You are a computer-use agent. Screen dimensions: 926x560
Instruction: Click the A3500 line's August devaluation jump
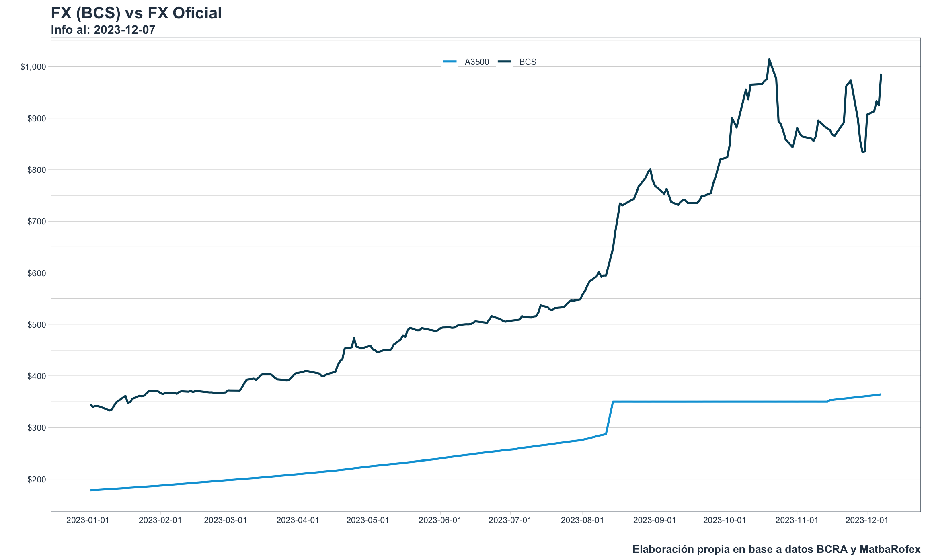click(x=609, y=418)
